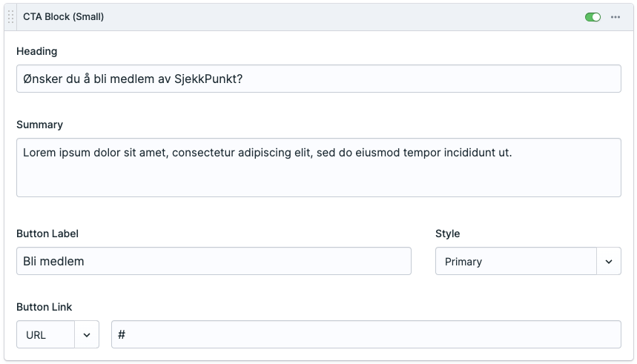Open the block actions three-dots menu
637x364 pixels.
coord(615,17)
